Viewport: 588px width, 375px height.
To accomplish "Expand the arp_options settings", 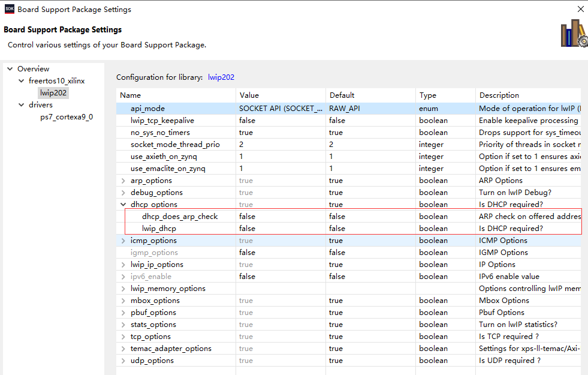I will pyautogui.click(x=122, y=180).
